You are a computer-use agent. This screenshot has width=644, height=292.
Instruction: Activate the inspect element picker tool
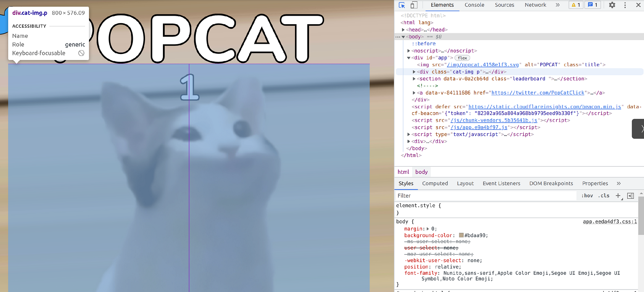coord(402,5)
